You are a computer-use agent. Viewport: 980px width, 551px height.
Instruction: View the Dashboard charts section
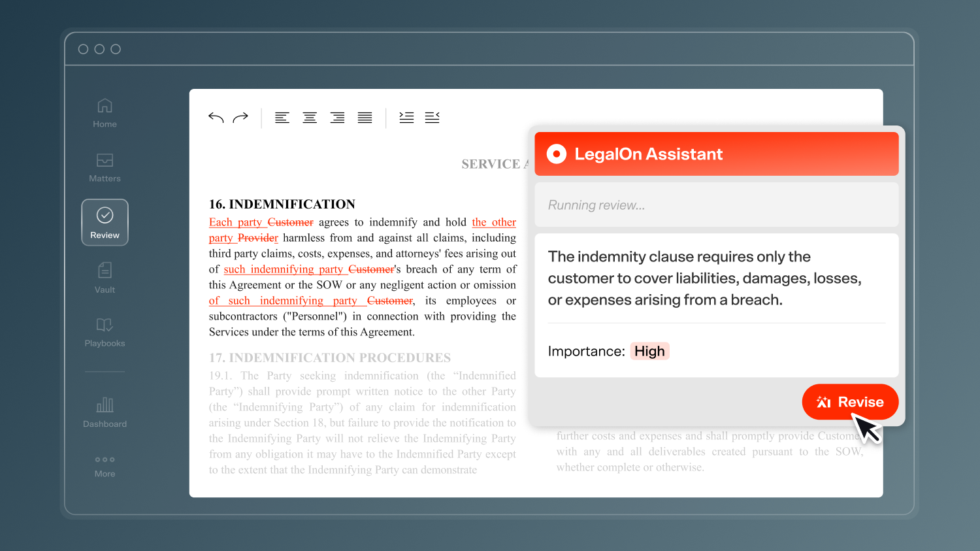[x=105, y=412]
